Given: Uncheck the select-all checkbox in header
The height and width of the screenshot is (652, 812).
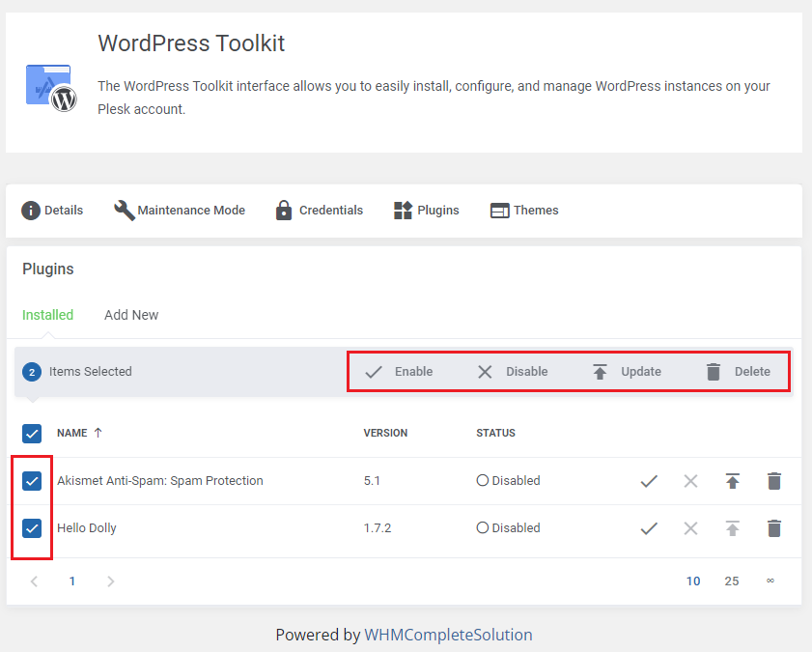Looking at the screenshot, I should pos(32,434).
